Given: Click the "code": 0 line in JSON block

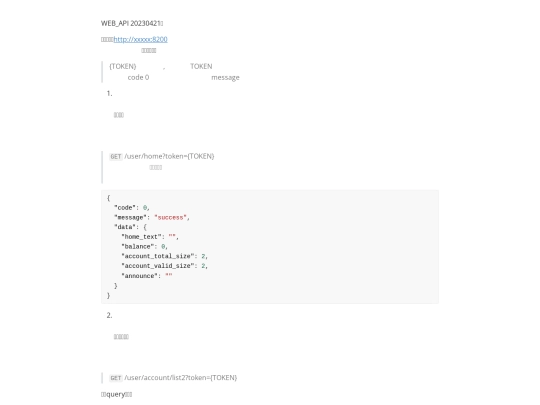Looking at the screenshot, I should point(132,208).
